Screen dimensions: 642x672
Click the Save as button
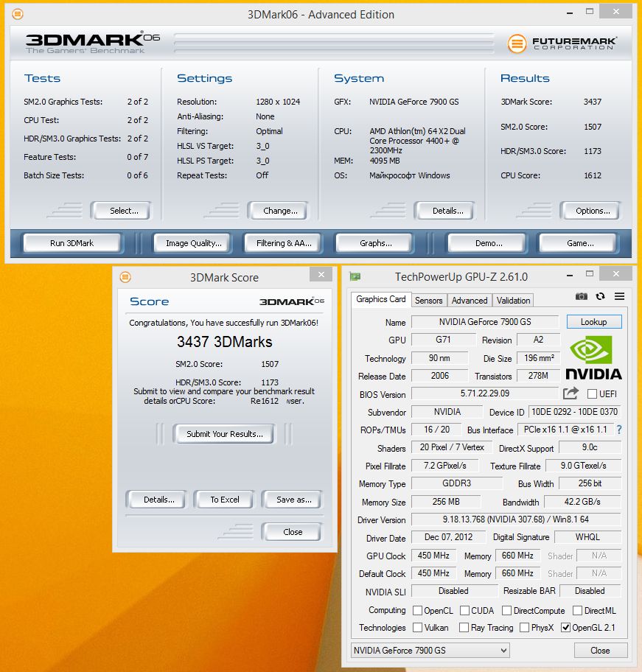(293, 500)
